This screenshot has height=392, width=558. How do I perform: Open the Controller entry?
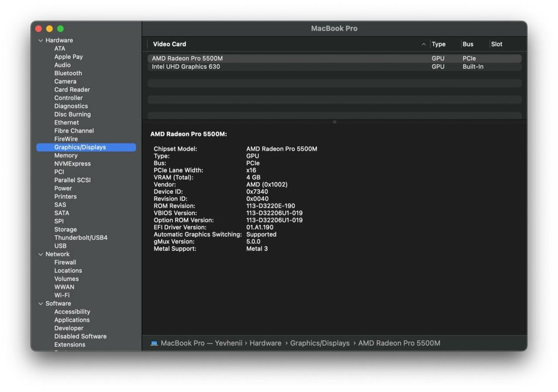point(68,98)
